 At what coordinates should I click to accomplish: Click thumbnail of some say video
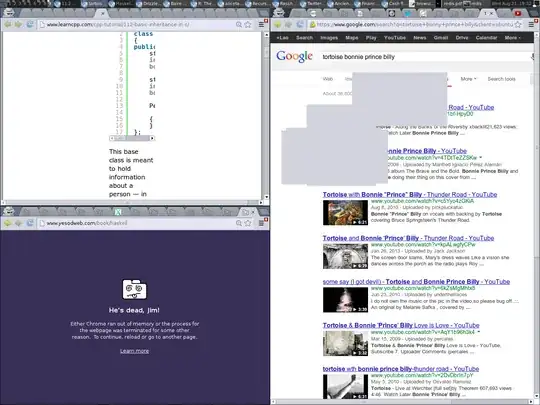coord(345,300)
